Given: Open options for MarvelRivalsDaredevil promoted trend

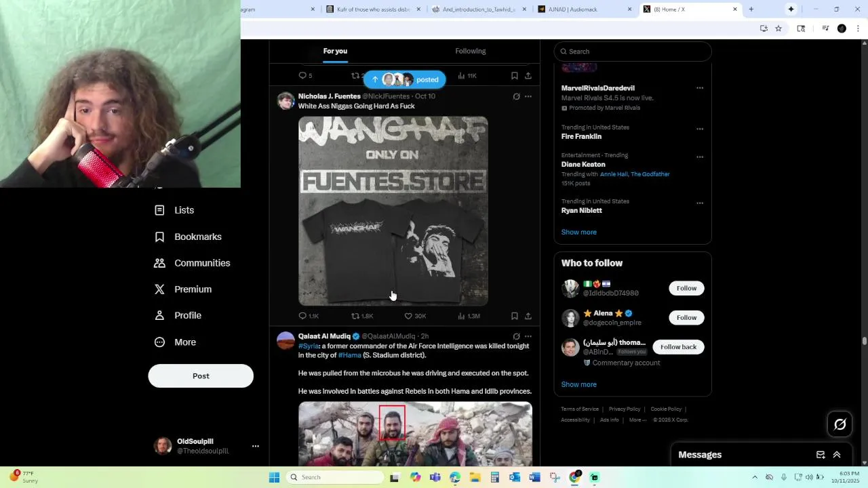Looking at the screenshot, I should [700, 88].
